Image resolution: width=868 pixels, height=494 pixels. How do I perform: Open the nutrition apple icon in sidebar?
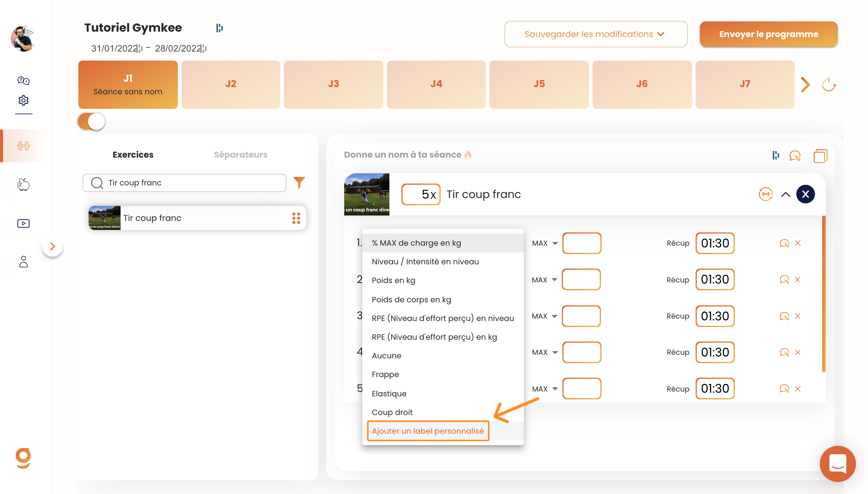click(x=24, y=184)
